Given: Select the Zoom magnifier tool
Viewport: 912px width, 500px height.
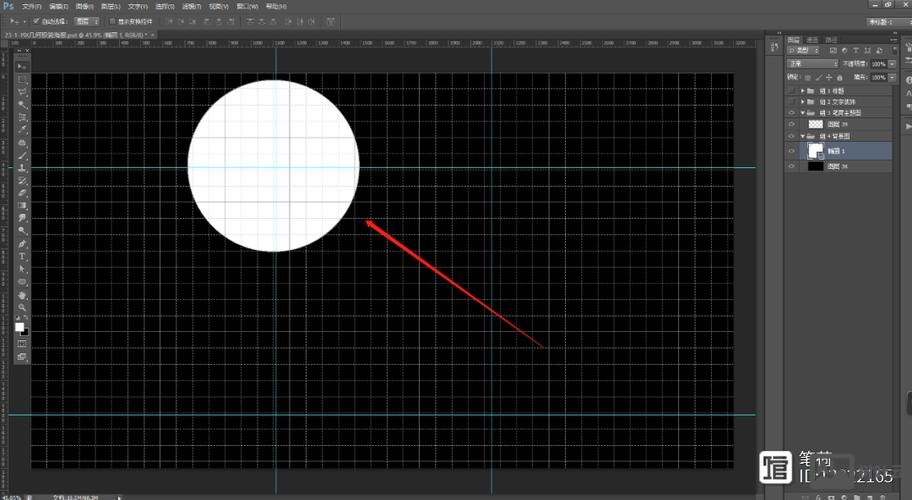Looking at the screenshot, I should coord(22,307).
